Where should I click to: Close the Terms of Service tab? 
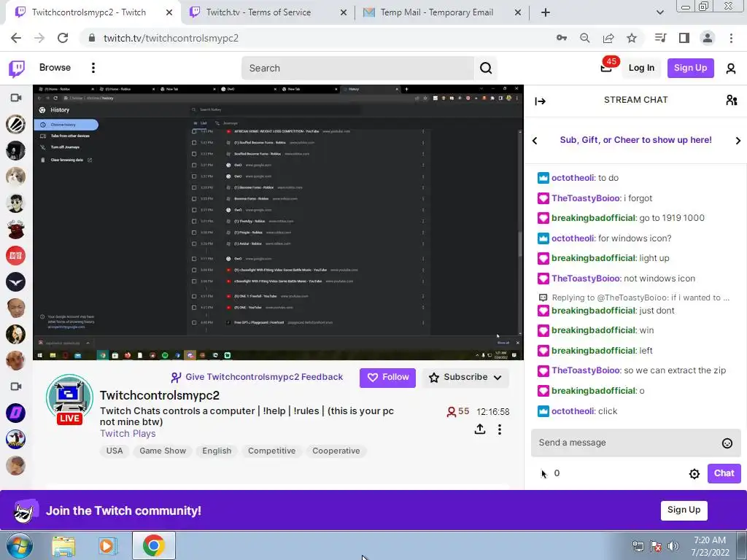344,12
